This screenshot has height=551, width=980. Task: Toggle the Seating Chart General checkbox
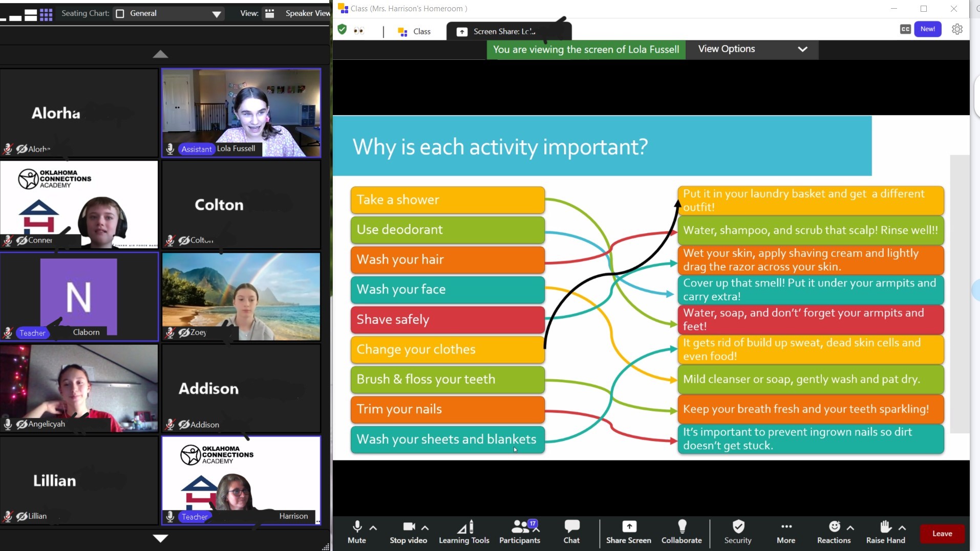tap(120, 14)
